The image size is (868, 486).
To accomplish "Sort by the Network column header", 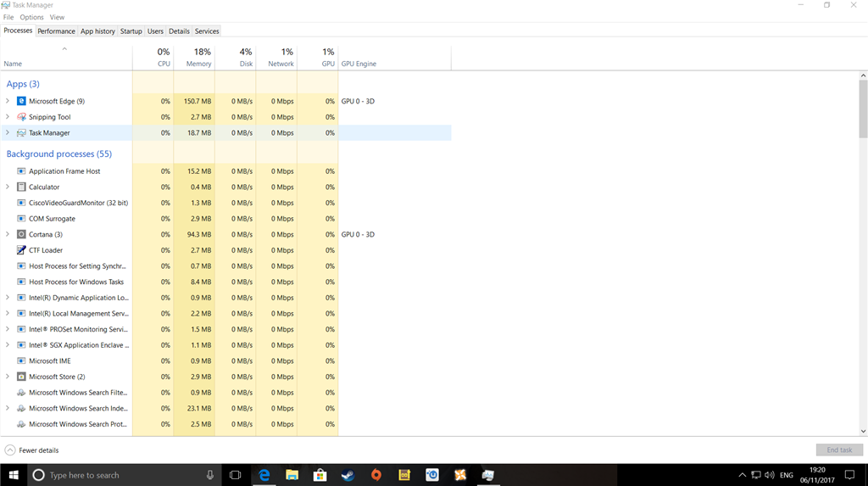I will [x=276, y=58].
